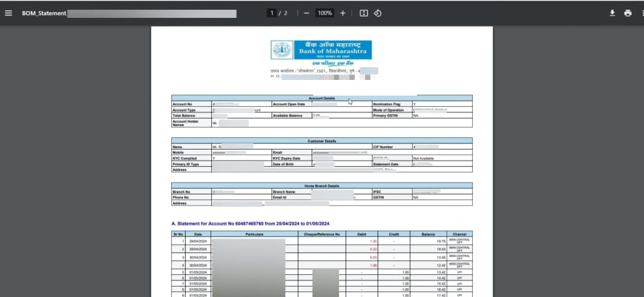Image resolution: width=644 pixels, height=297 pixels.
Task: Open the PDF sidebar hamburger menu
Action: tap(8, 13)
